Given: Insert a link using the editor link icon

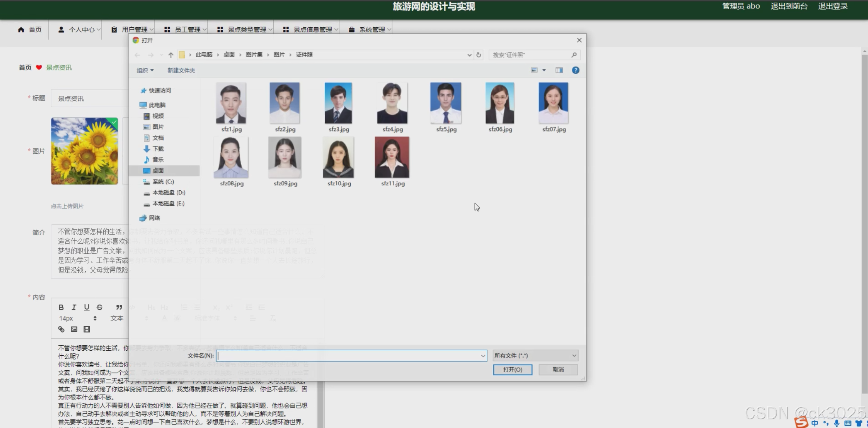Looking at the screenshot, I should coord(61,329).
